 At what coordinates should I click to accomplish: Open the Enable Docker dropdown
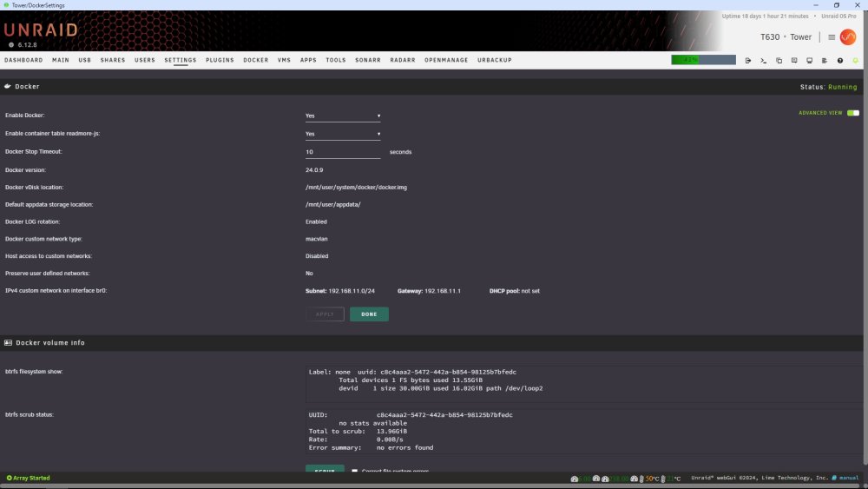point(343,116)
